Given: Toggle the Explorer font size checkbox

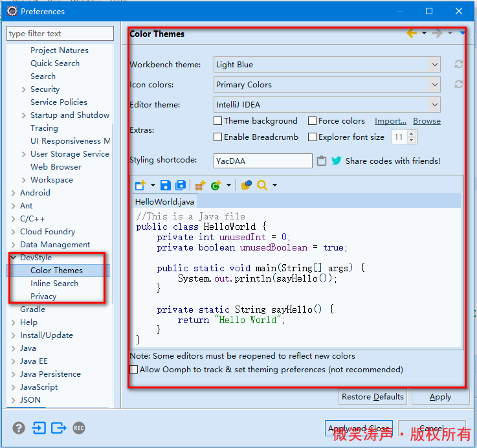Looking at the screenshot, I should [x=312, y=137].
